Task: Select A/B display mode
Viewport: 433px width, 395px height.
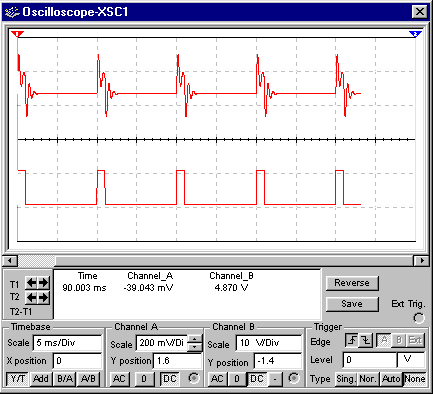Action: [x=88, y=379]
